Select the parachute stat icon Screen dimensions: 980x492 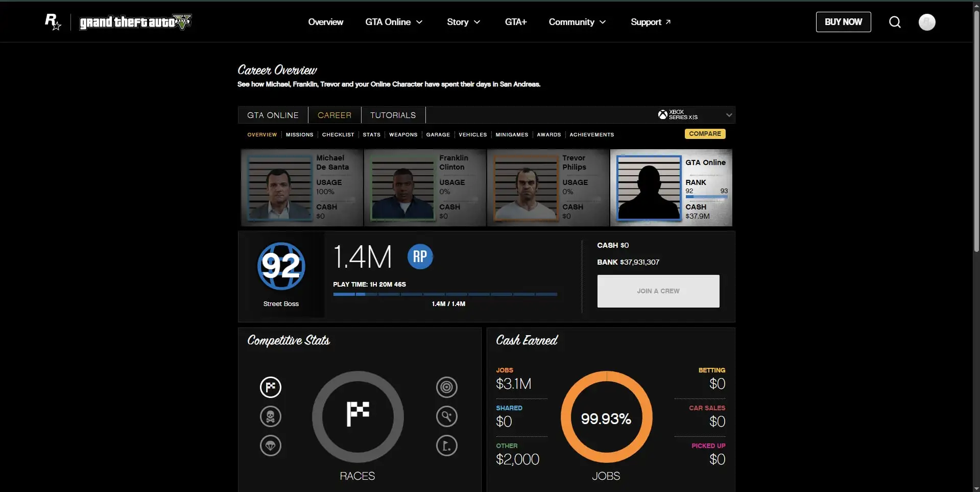click(x=271, y=446)
